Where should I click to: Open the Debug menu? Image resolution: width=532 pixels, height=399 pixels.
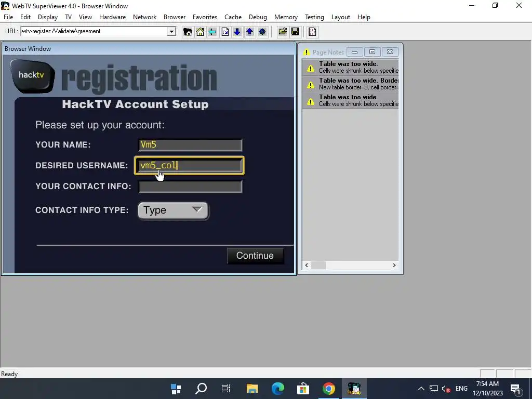pos(258,17)
